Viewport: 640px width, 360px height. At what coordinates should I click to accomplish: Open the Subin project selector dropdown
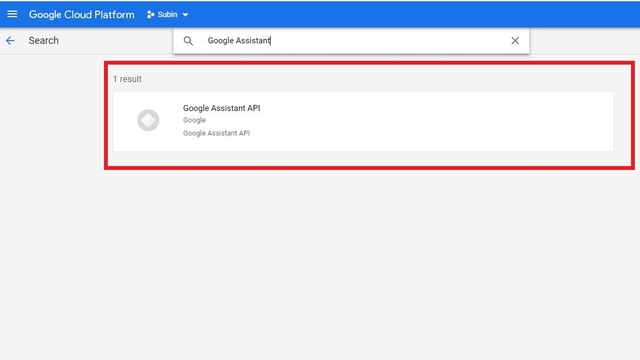coord(168,15)
